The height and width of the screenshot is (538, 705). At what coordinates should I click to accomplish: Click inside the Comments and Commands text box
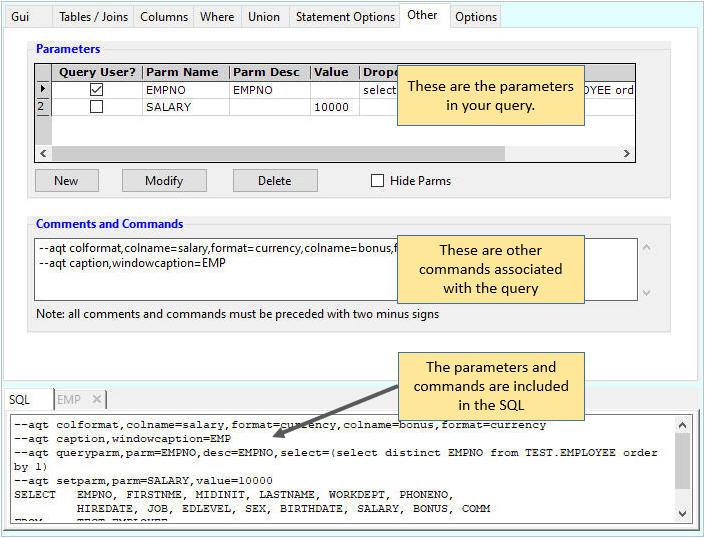[336, 270]
